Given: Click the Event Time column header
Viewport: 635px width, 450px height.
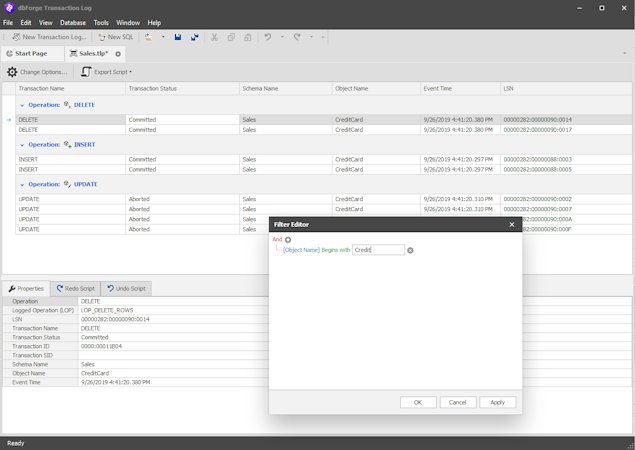Looking at the screenshot, I should click(x=460, y=88).
